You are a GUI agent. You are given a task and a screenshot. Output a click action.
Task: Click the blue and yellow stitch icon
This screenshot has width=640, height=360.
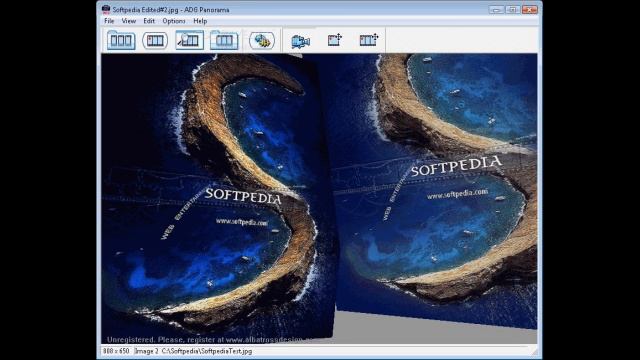(x=262, y=40)
